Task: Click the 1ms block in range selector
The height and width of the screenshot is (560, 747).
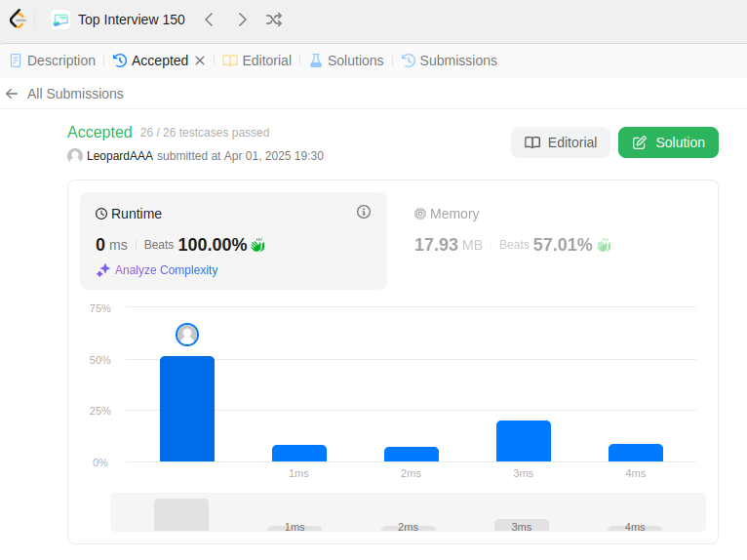Action: tap(295, 528)
